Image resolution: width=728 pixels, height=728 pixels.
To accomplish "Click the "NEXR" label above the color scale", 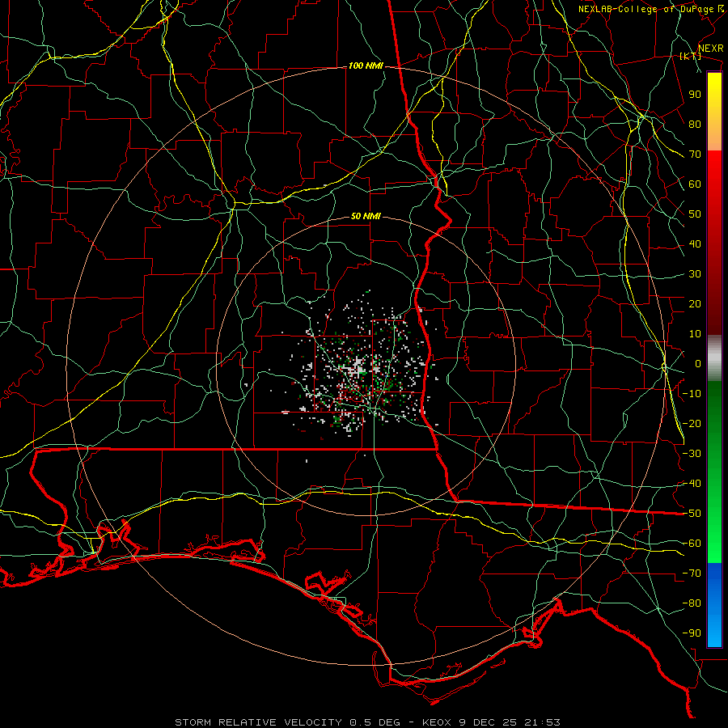I will [x=710, y=49].
